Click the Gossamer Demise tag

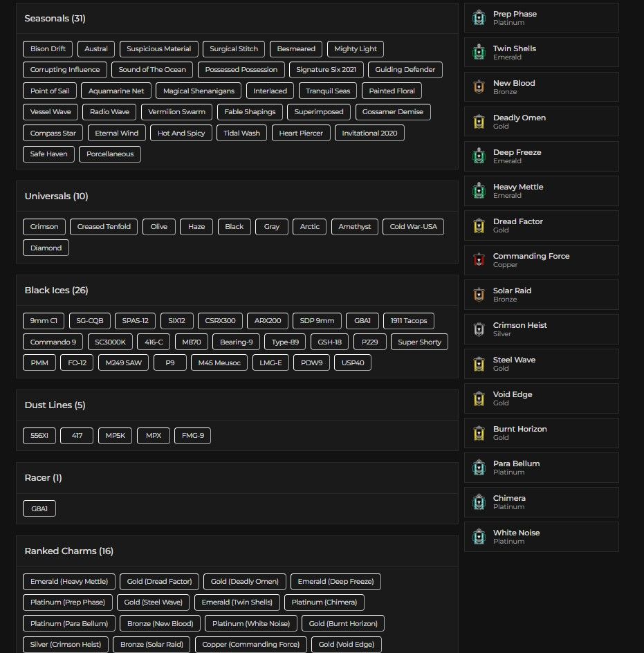point(392,112)
